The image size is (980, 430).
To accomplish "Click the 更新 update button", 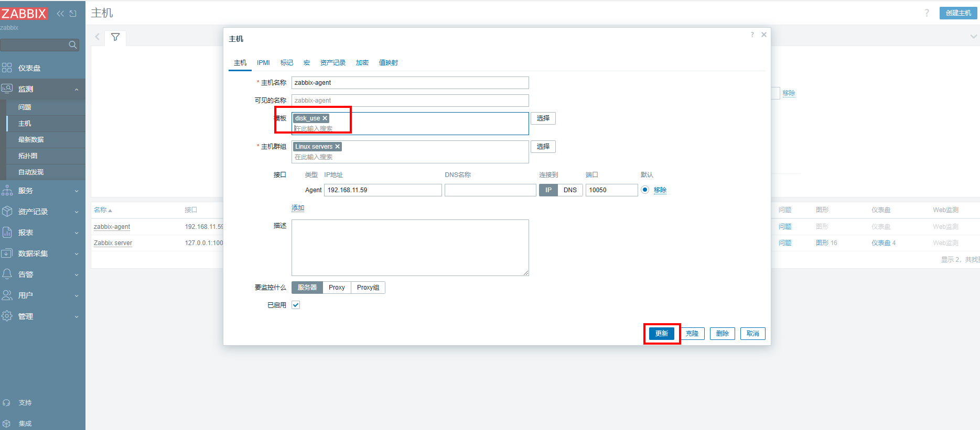I will tap(662, 334).
